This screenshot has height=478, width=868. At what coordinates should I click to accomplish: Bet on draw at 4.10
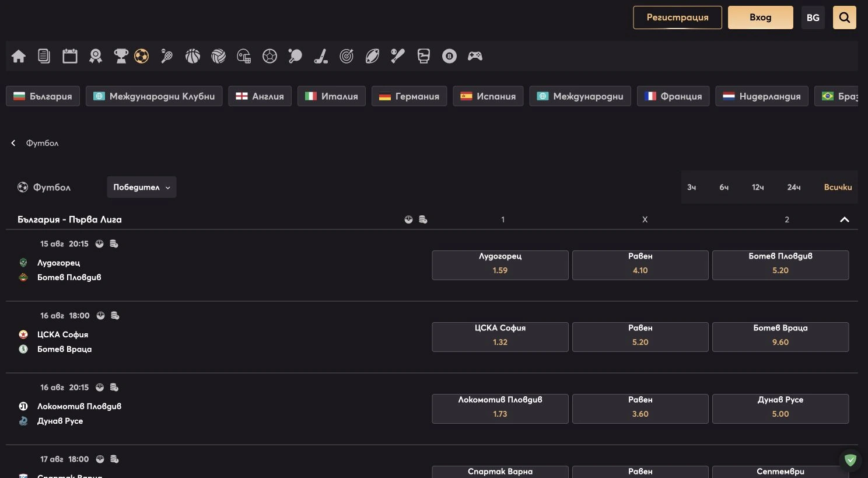640,265
